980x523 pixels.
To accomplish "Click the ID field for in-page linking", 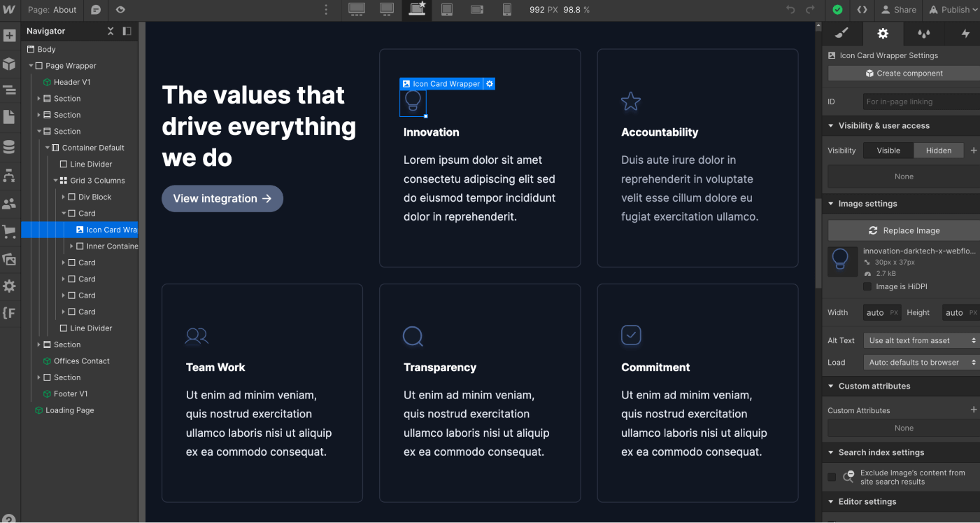I will [921, 101].
